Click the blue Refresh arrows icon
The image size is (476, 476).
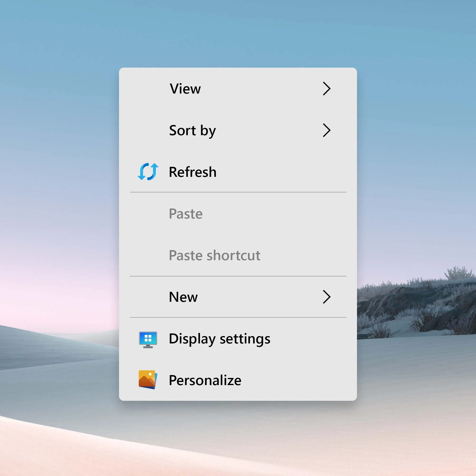[x=148, y=172]
